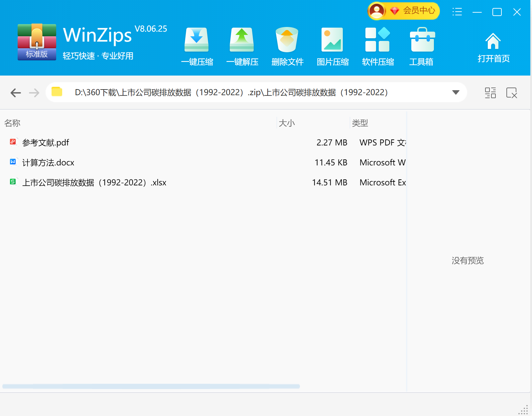Click the WinZips logo icon
Screen dimensions: 532x416
click(37, 42)
